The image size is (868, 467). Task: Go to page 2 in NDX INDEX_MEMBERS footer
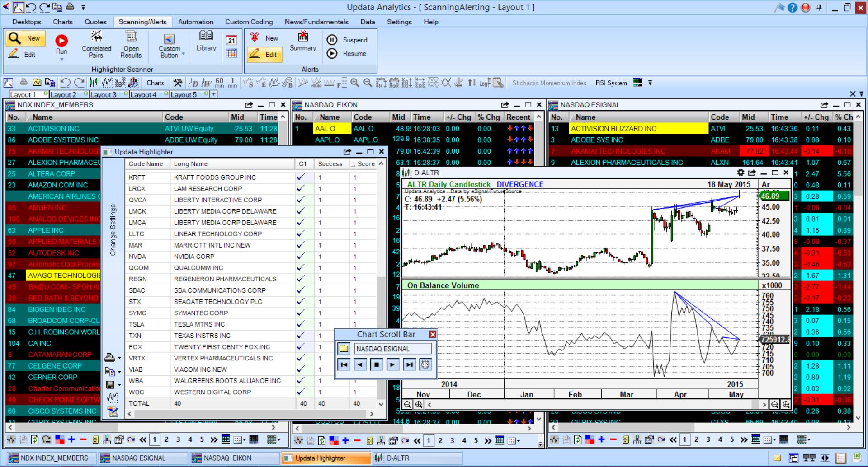click(166, 439)
